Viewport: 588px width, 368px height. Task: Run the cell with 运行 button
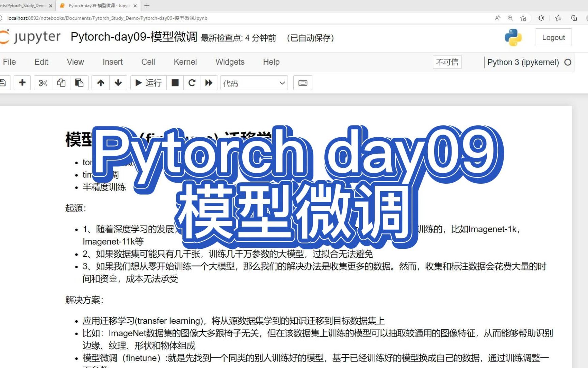(149, 83)
